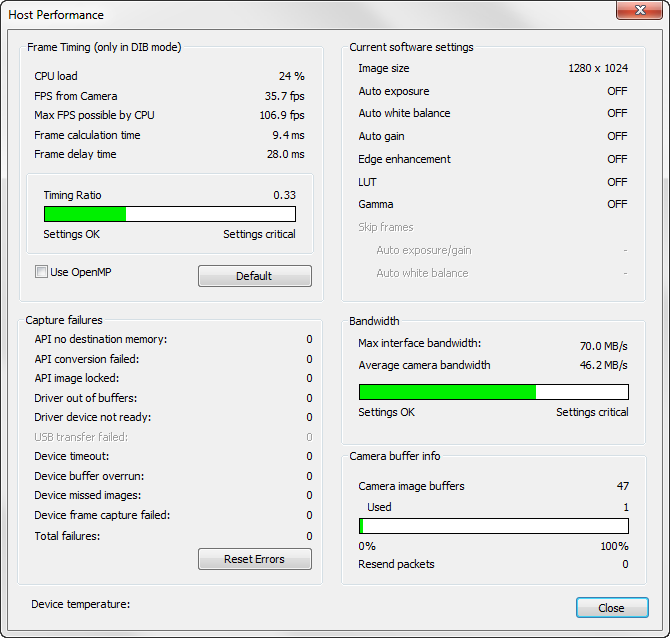The width and height of the screenshot is (670, 638).
Task: Click the Image size value 1280 x 1024
Action: click(x=598, y=68)
